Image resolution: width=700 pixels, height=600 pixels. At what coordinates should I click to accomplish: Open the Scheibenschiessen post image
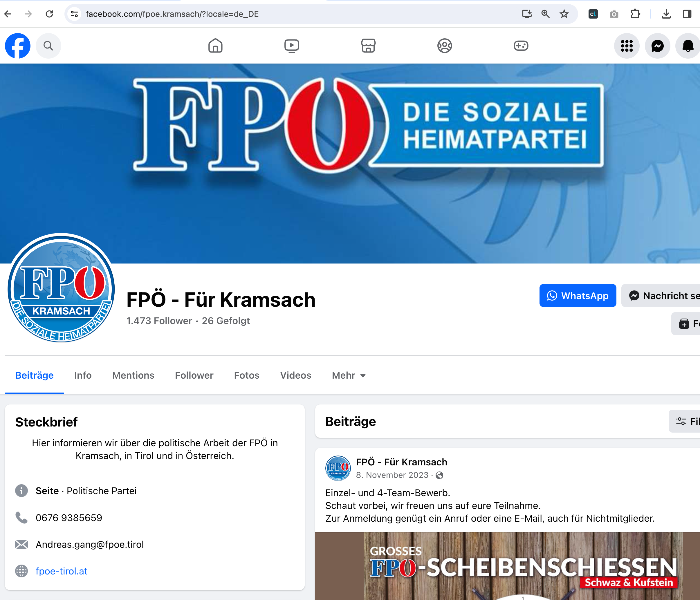tap(507, 566)
